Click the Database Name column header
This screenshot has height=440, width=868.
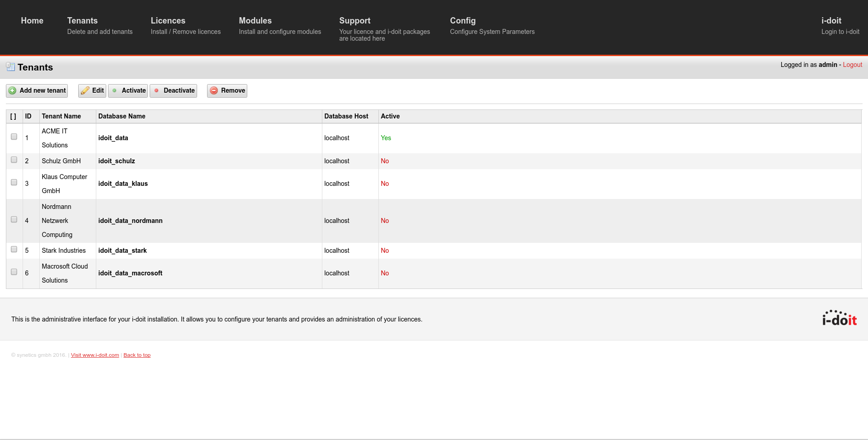point(122,116)
